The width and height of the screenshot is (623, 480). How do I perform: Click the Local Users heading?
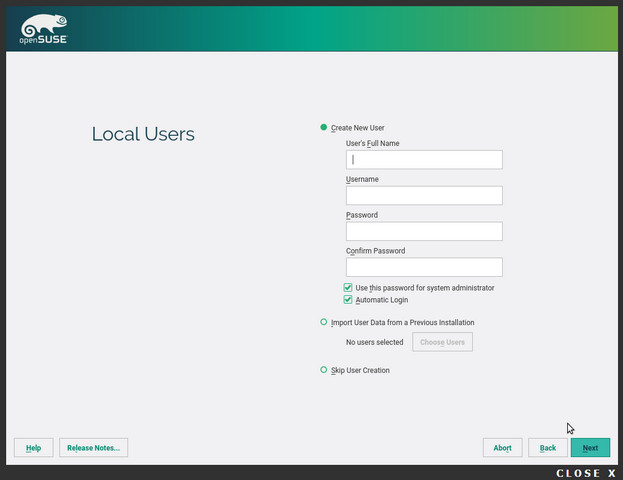[x=143, y=134]
